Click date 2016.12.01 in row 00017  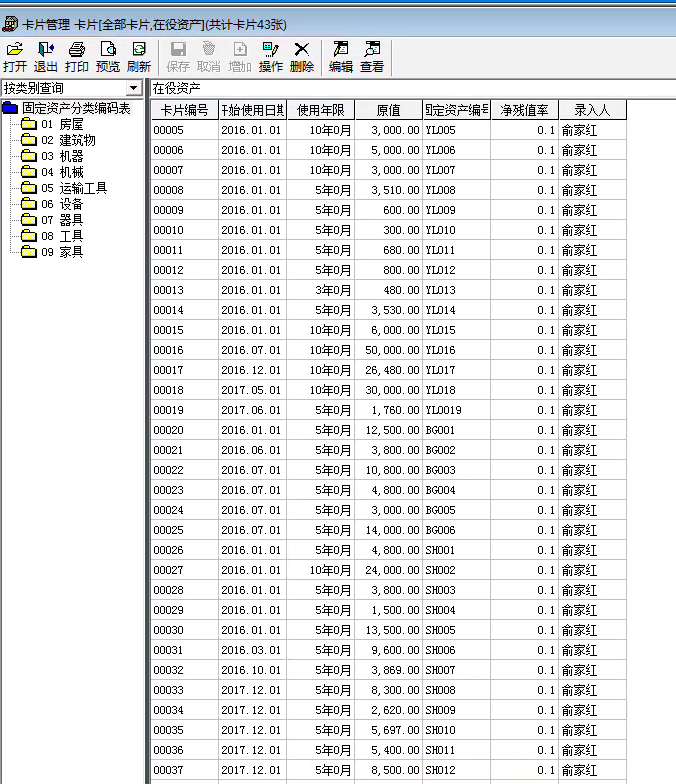pyautogui.click(x=253, y=370)
